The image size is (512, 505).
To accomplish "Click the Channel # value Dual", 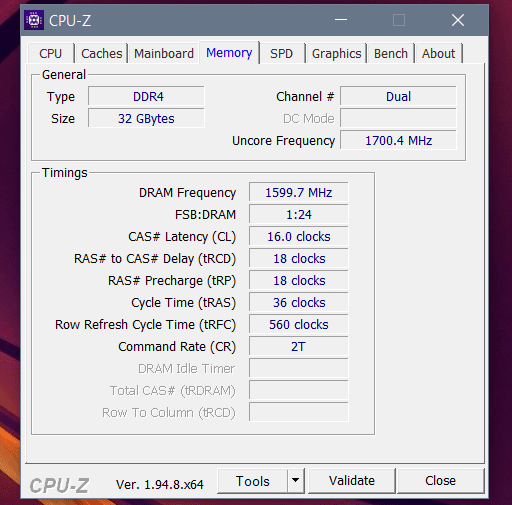I will click(398, 97).
